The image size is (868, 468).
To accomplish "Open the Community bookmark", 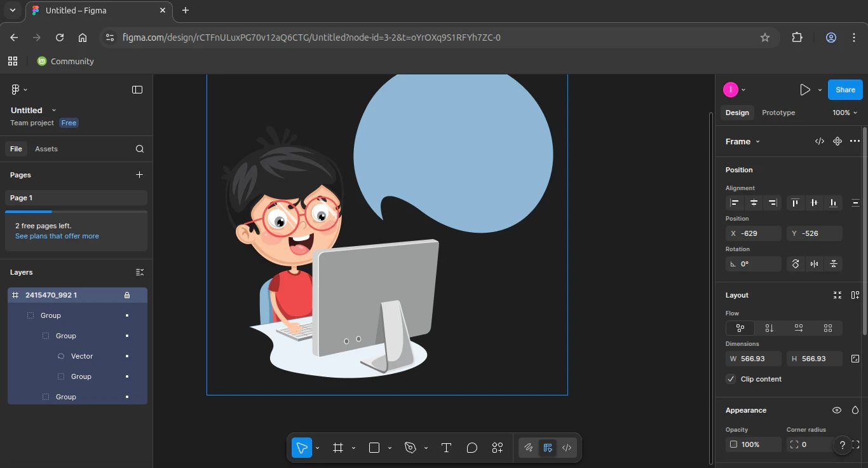I will point(65,61).
